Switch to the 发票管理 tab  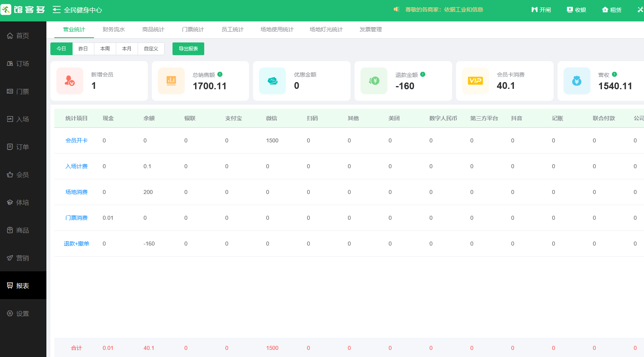point(371,29)
